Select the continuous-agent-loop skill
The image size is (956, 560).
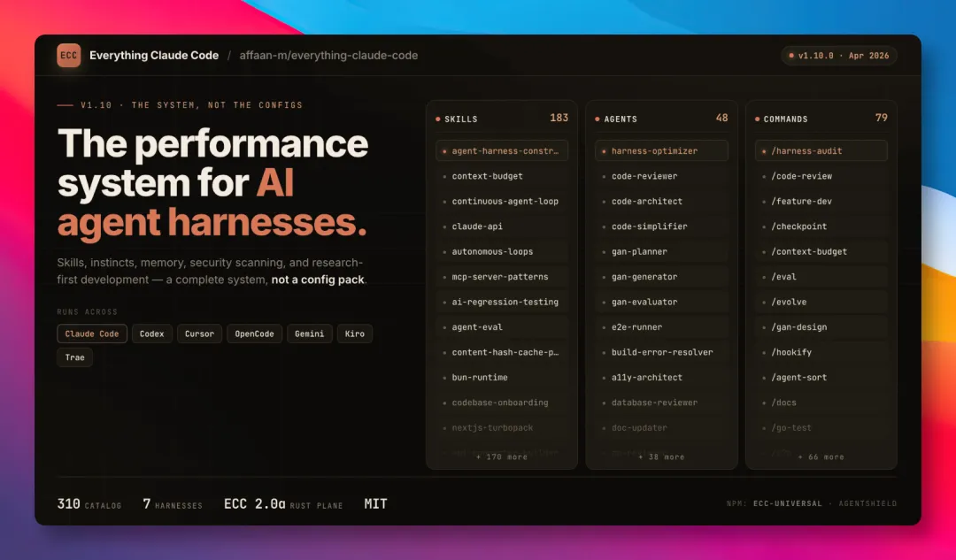[502, 201]
